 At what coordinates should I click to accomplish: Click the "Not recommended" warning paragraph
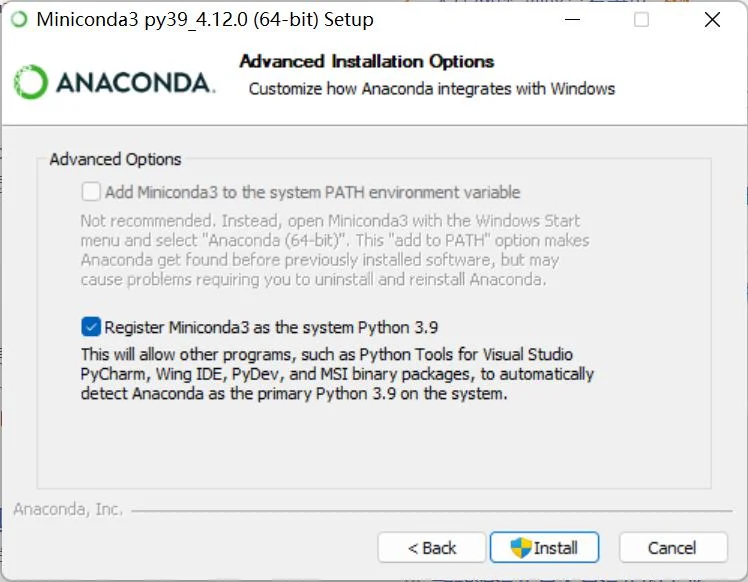(x=334, y=250)
